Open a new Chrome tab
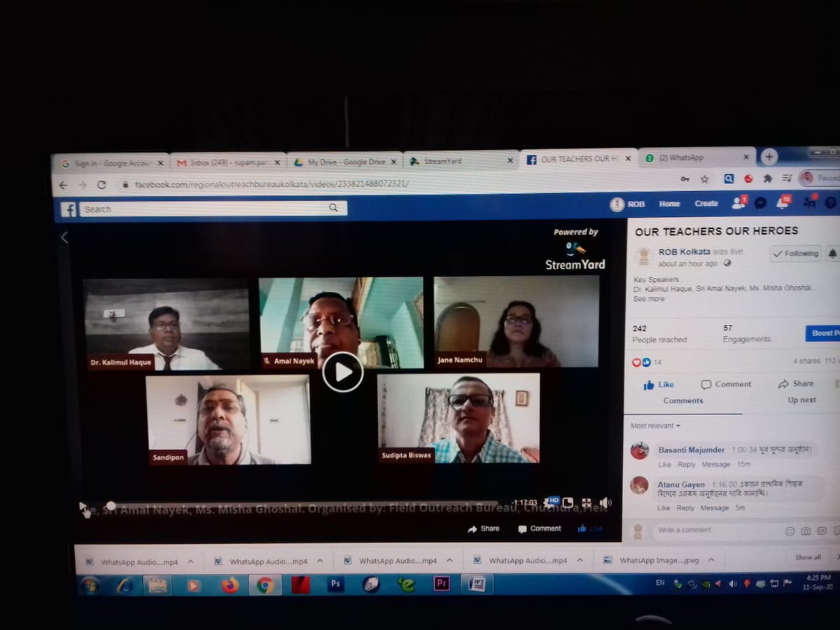 pos(769,156)
